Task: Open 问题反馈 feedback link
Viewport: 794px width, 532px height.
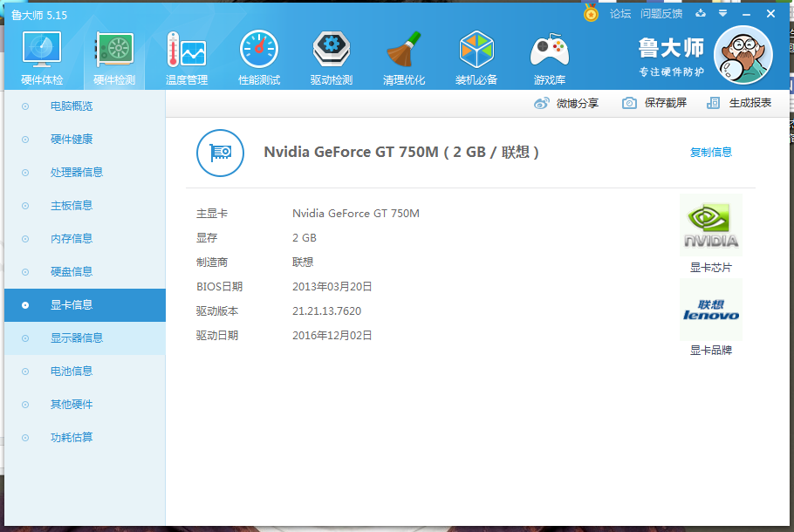Action: point(661,14)
